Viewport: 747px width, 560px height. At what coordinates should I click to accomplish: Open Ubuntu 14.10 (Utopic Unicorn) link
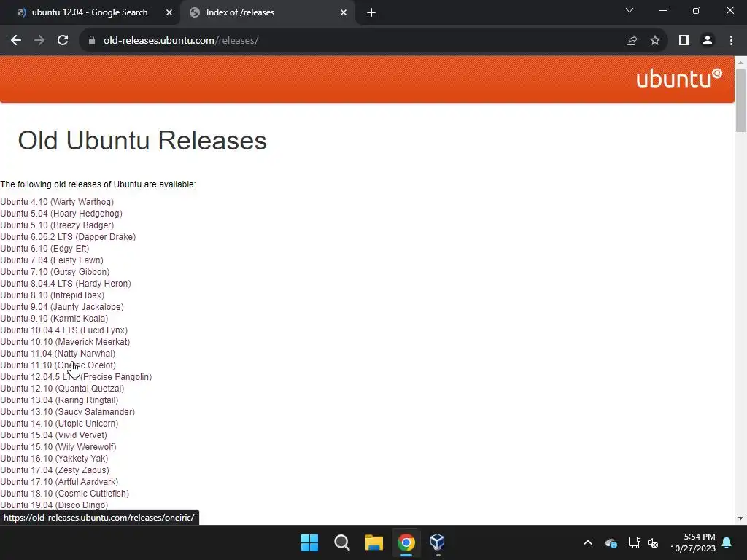(60, 424)
